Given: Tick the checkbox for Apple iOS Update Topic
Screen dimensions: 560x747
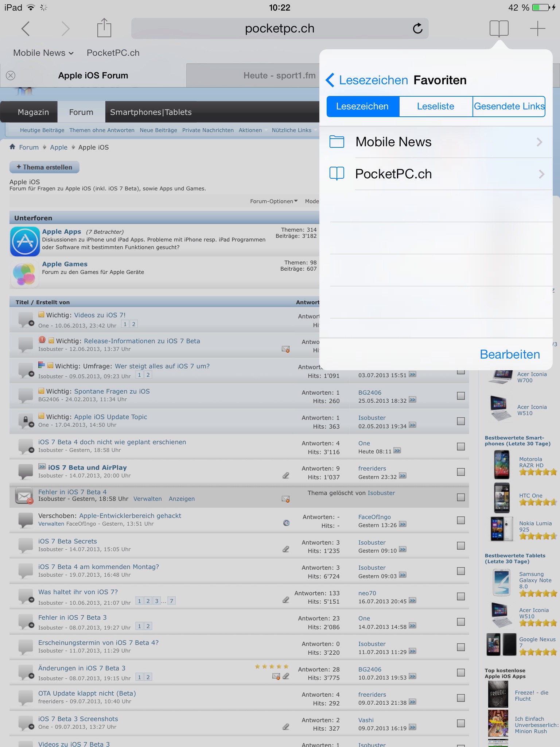Looking at the screenshot, I should pos(461,421).
